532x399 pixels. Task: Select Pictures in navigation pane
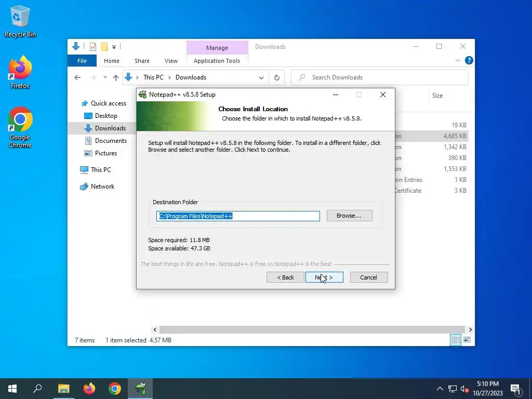[100, 153]
